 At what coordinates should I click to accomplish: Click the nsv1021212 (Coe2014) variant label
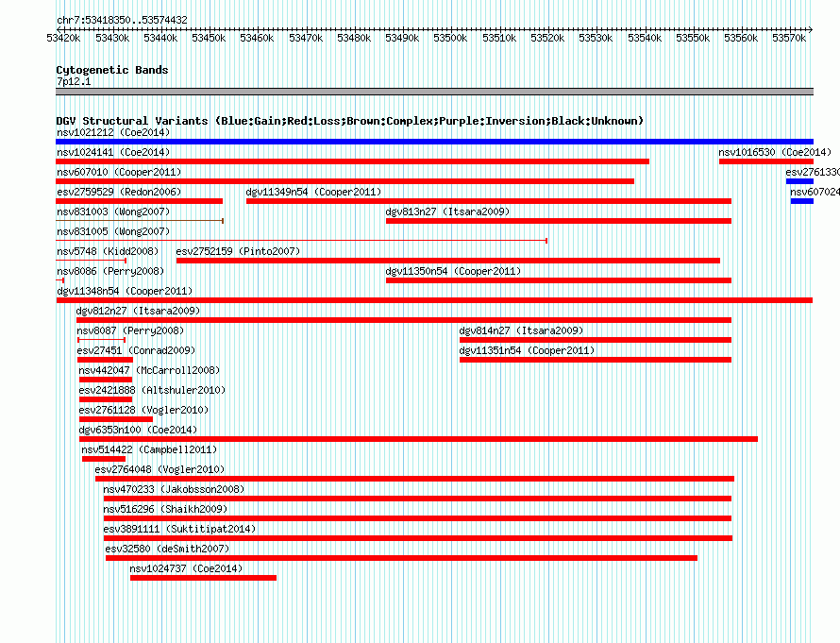click(x=113, y=132)
